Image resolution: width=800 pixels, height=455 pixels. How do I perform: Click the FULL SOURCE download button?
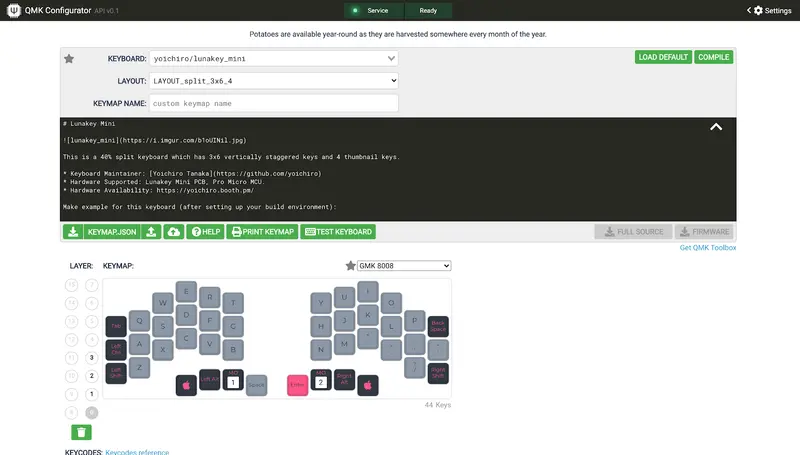tap(634, 232)
